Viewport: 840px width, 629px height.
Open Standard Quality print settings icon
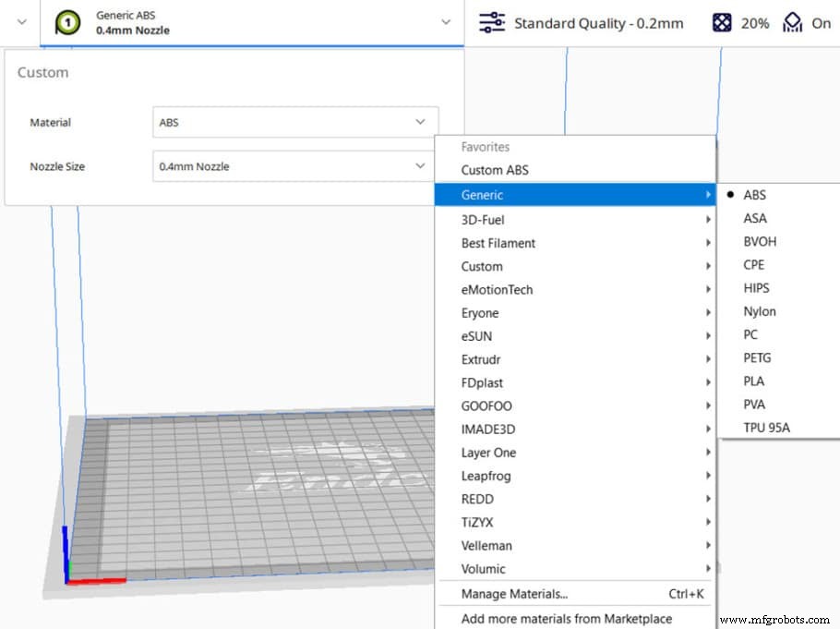[493, 22]
